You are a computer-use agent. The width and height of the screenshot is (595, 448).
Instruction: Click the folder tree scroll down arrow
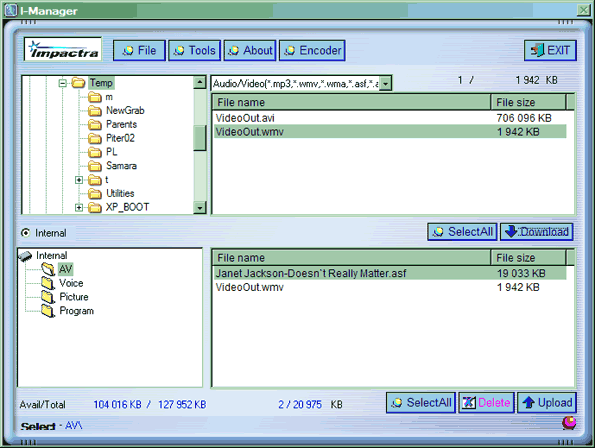click(200, 207)
